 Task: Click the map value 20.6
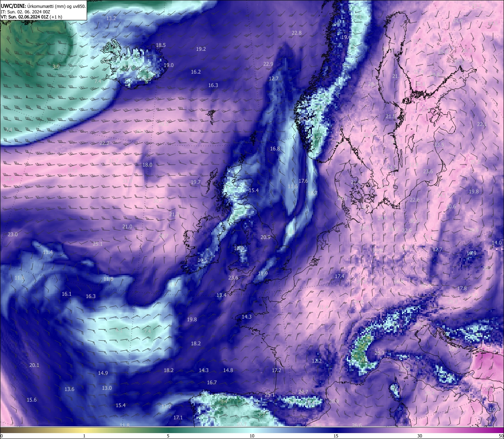(x=451, y=207)
